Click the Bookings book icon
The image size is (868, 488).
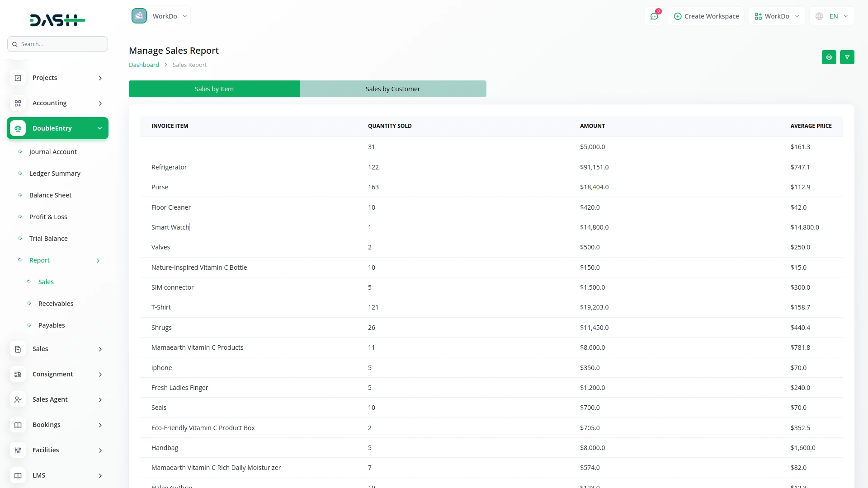pos(18,425)
